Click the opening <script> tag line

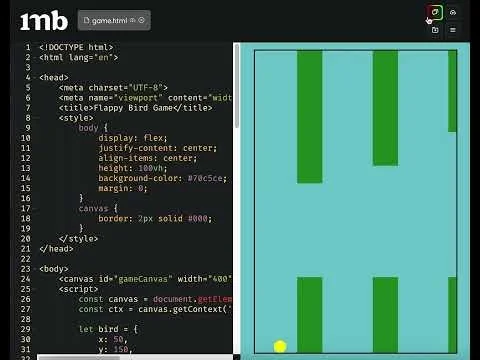click(x=79, y=289)
